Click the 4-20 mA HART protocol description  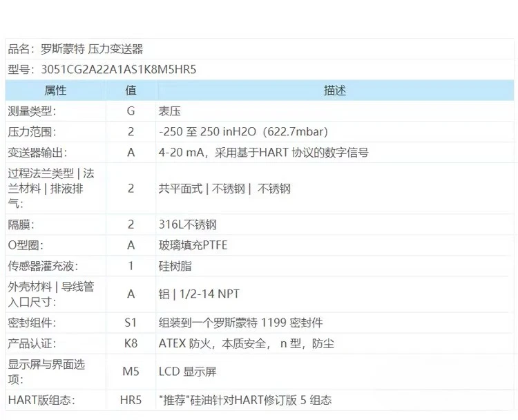(263, 153)
